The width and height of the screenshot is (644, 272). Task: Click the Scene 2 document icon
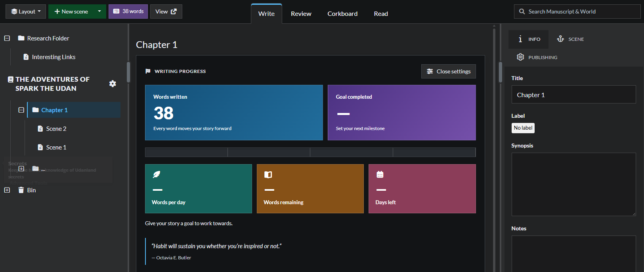[40, 129]
